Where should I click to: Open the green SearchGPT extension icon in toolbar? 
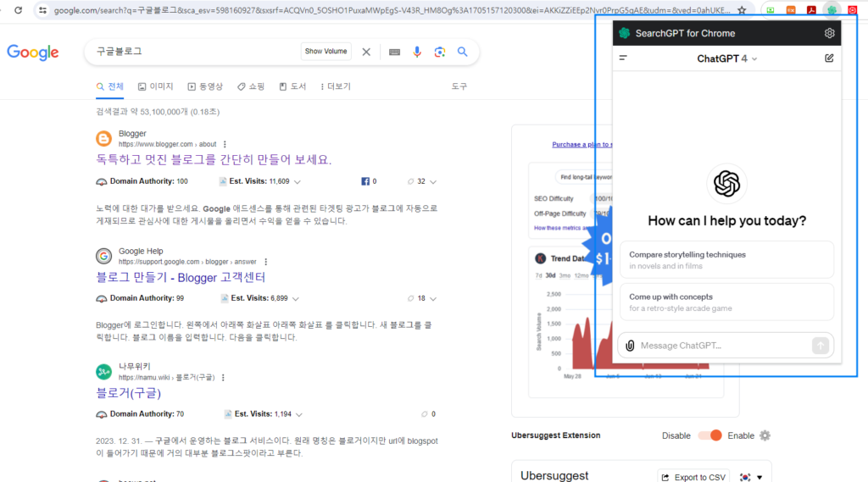(832, 10)
